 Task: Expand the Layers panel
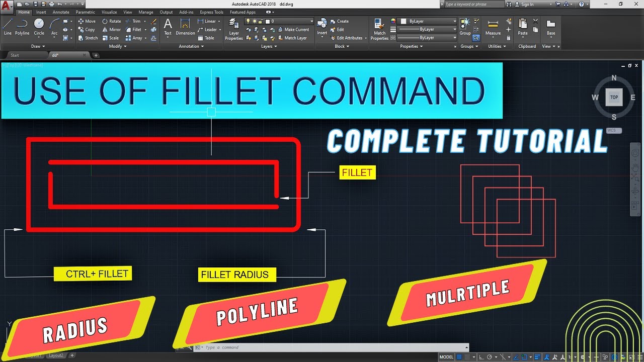(269, 46)
